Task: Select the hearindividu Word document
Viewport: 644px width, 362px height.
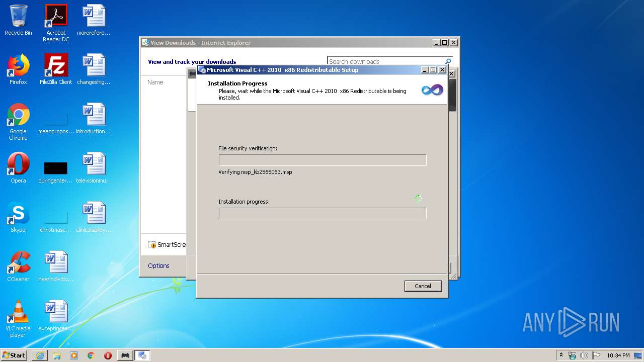Action: click(56, 266)
